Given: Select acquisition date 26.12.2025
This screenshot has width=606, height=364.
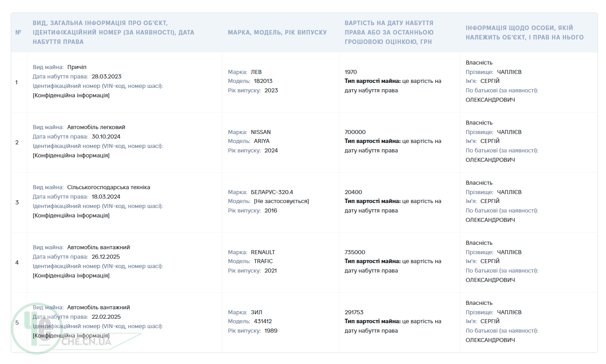Looking at the screenshot, I should [106, 256].
